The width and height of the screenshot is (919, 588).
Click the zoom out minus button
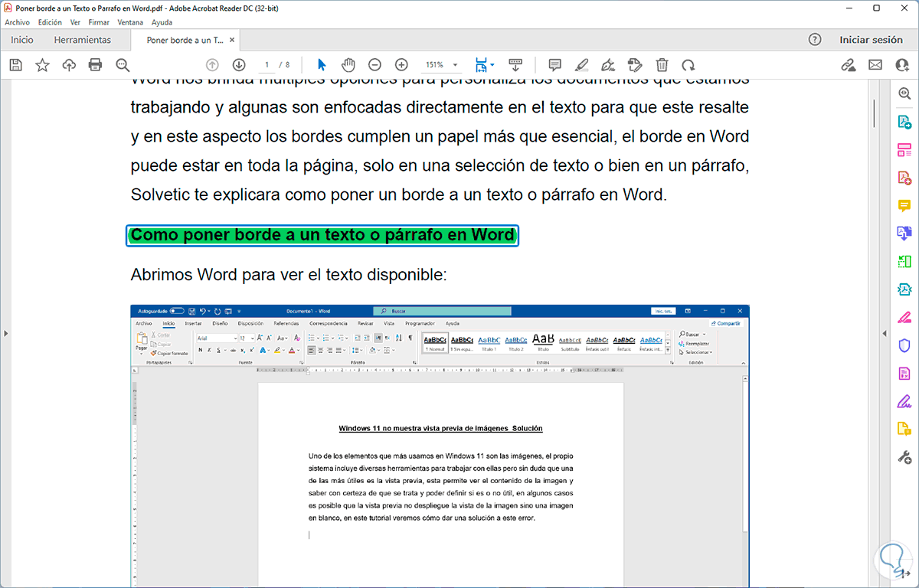pos(374,65)
